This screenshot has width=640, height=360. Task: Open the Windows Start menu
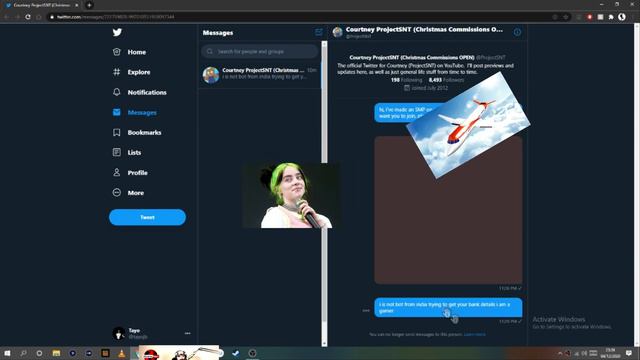click(x=7, y=353)
